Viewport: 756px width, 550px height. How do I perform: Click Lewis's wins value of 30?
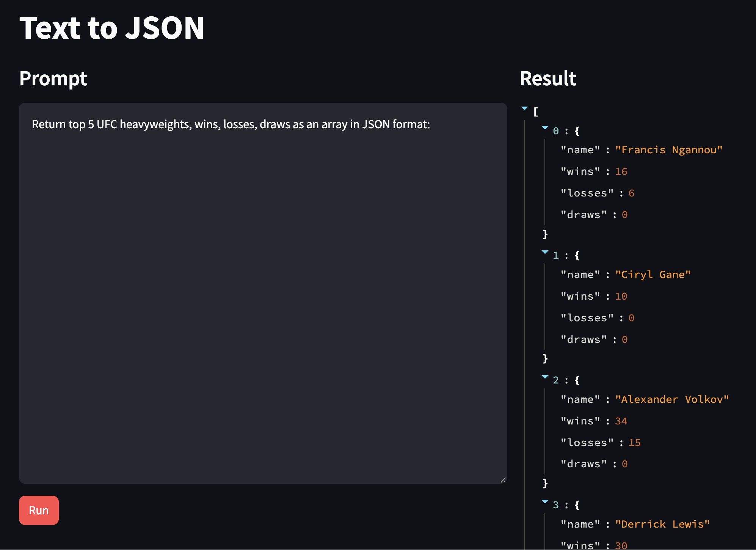621,545
